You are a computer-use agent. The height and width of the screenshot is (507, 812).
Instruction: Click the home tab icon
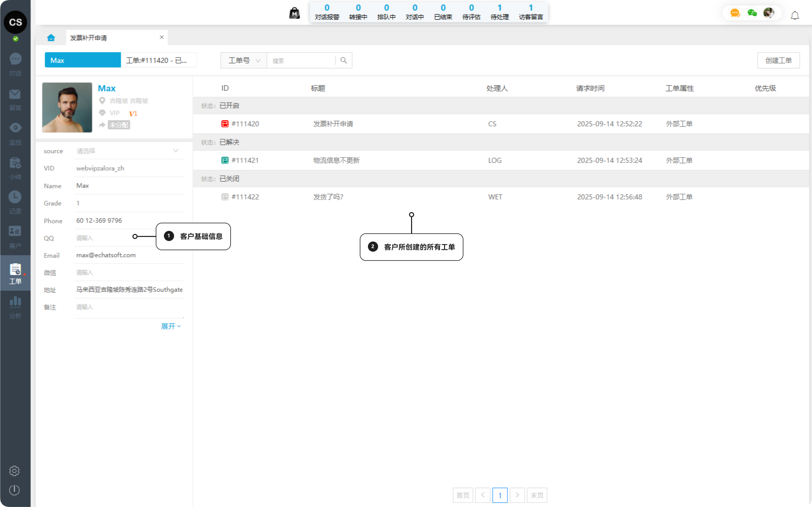[x=51, y=38]
